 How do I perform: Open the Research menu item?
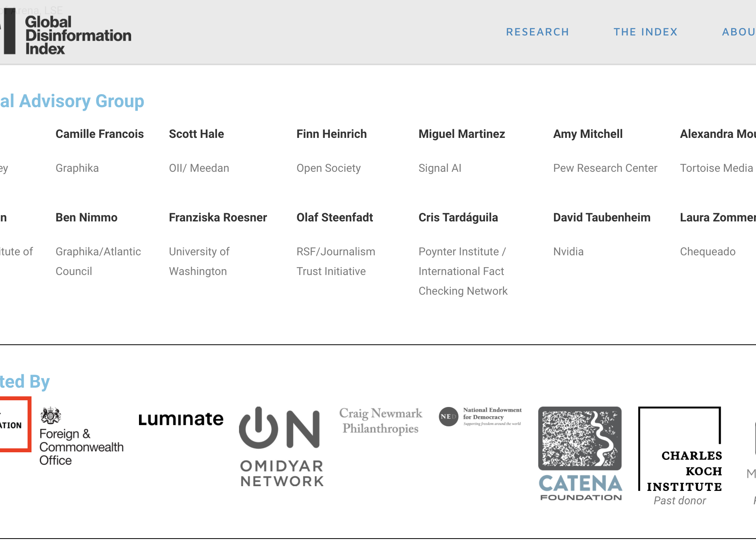pos(537,32)
